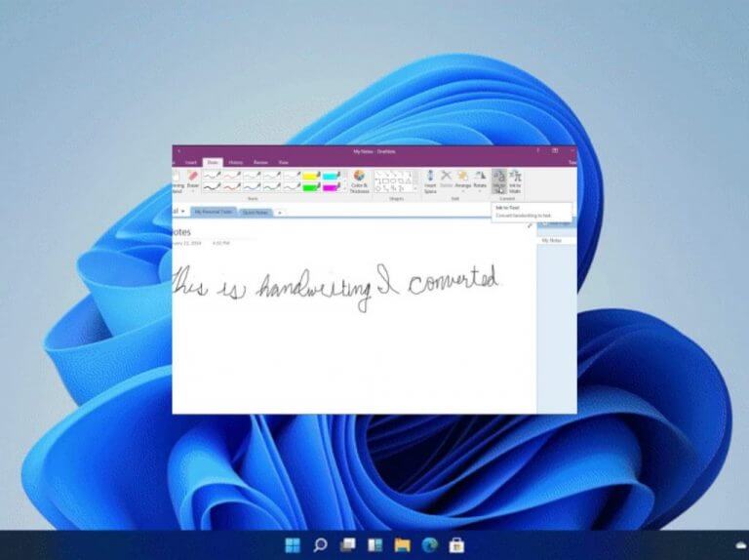Open the Widgets panel from taskbar
Image resolution: width=749 pixels, height=560 pixels.
[374, 545]
